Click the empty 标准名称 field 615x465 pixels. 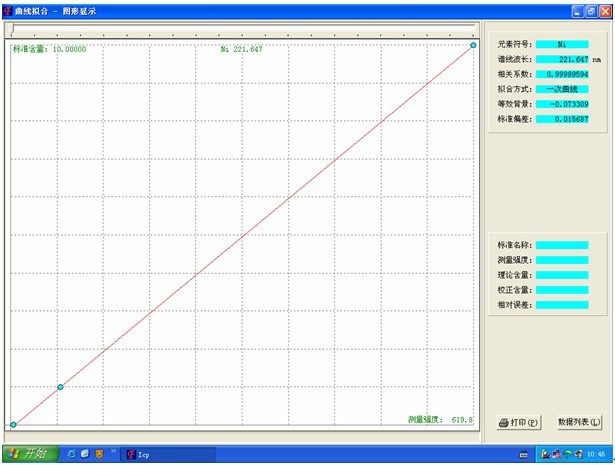point(561,244)
